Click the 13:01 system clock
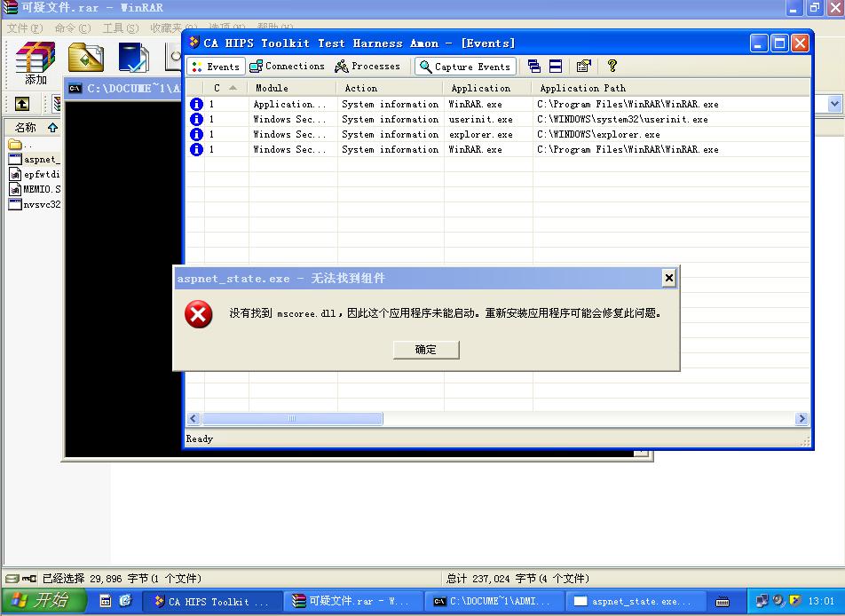The width and height of the screenshot is (845, 616). point(821,601)
